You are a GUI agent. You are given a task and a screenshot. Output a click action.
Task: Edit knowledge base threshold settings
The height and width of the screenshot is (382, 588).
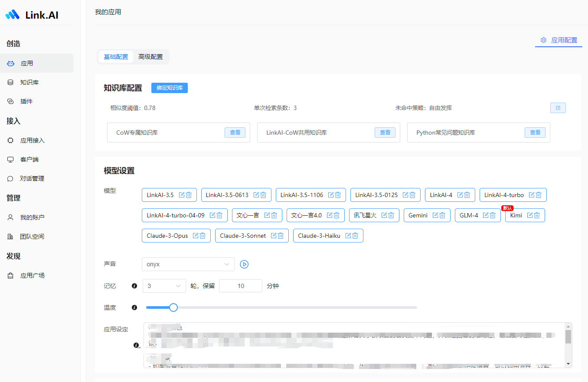click(x=558, y=108)
